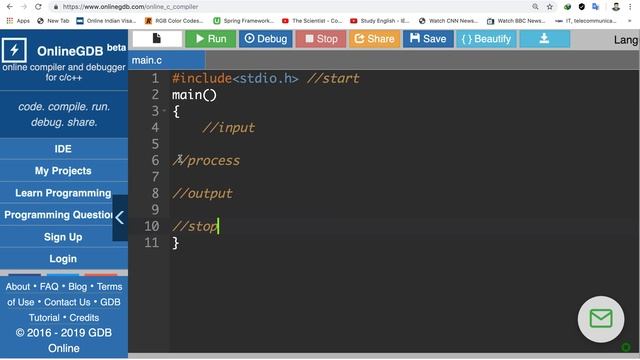This screenshot has height=360, width=640.
Task: Open the Study English bookmark
Action: (380, 21)
